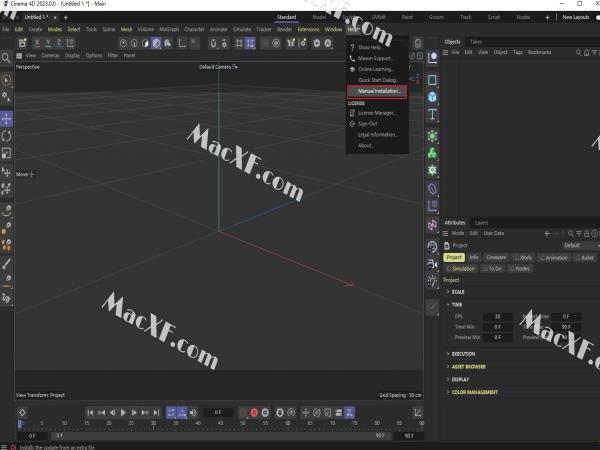Open New Layouts dropdown
600x450 pixels.
576,17
